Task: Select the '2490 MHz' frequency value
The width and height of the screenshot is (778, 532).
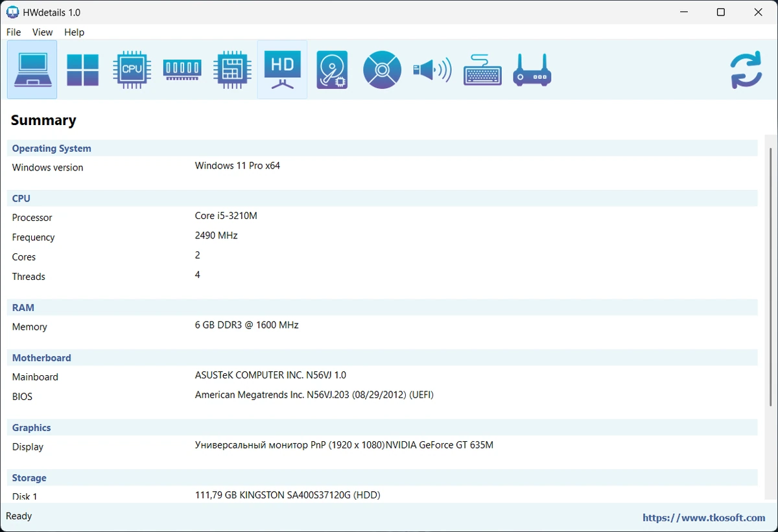Action: (x=217, y=235)
